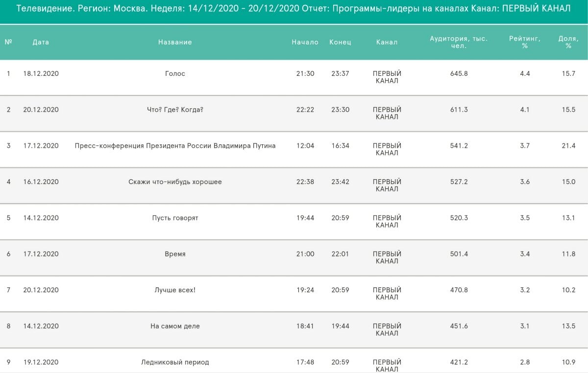Click the end time 16:34
588x373 pixels.
click(x=341, y=146)
